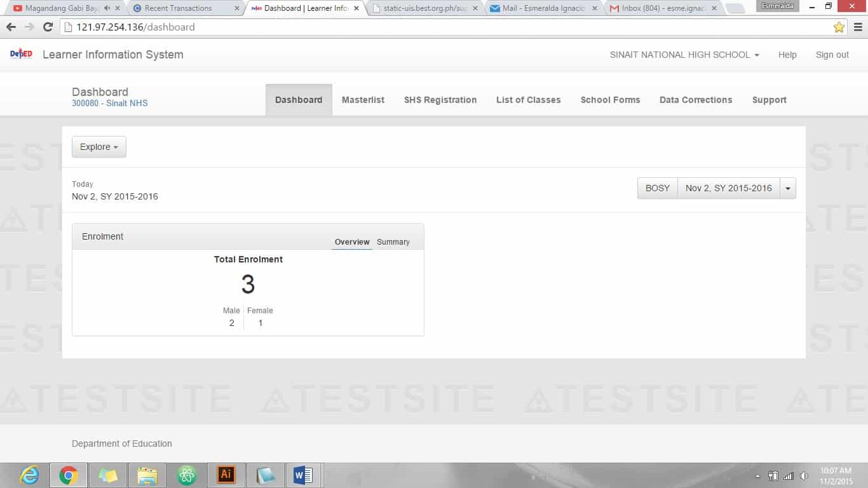Screen dimensions: 868x488
Task: Open the Chrome hamburger menu
Action: [858, 27]
